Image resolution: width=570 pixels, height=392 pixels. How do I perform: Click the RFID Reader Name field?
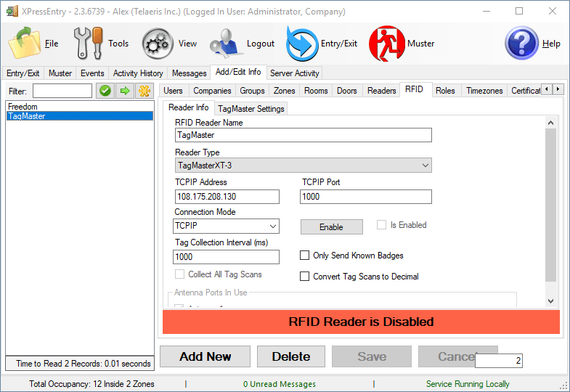coord(304,135)
